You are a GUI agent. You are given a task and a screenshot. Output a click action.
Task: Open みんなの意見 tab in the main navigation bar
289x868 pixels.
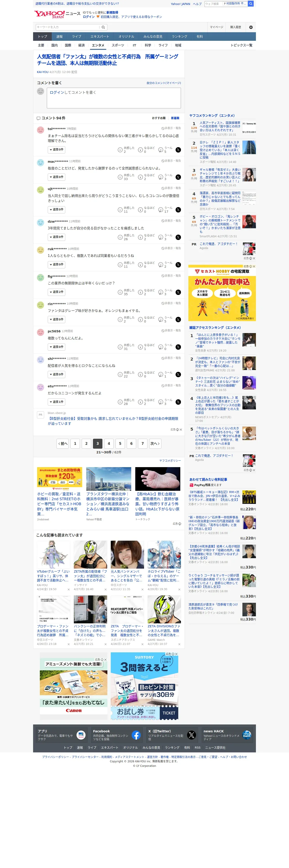pyautogui.click(x=153, y=37)
